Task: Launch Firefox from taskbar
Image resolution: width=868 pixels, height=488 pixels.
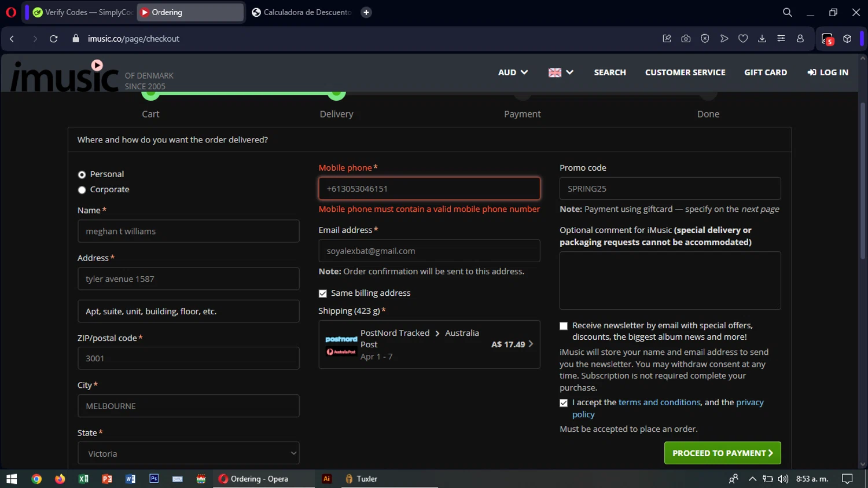Action: tap(60, 479)
